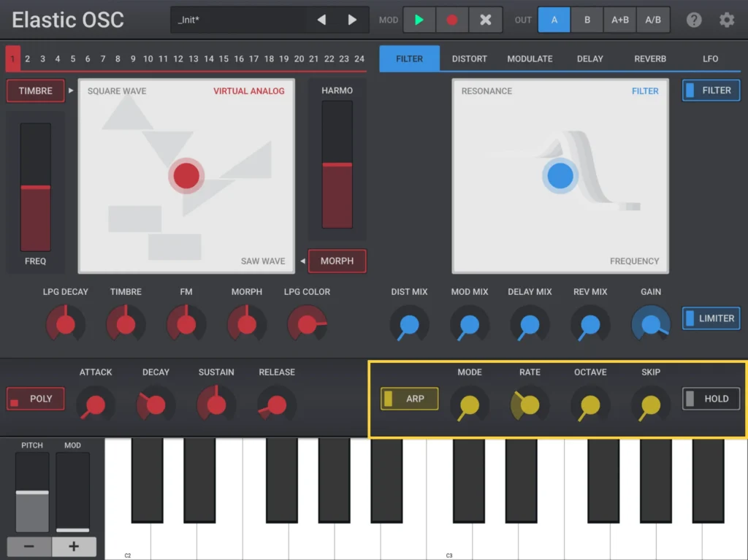Play the C3 key on keyboard
748x560 pixels.
pos(449,539)
